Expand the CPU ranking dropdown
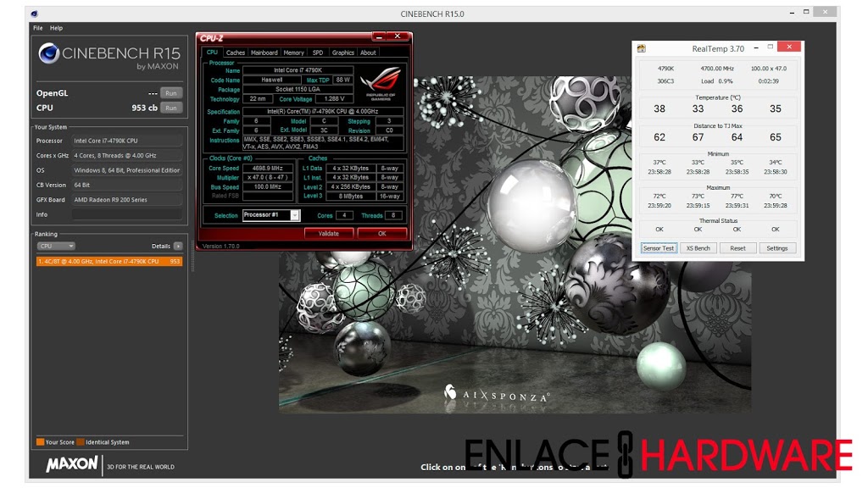Image resolution: width=868 pixels, height=488 pixels. pos(56,247)
